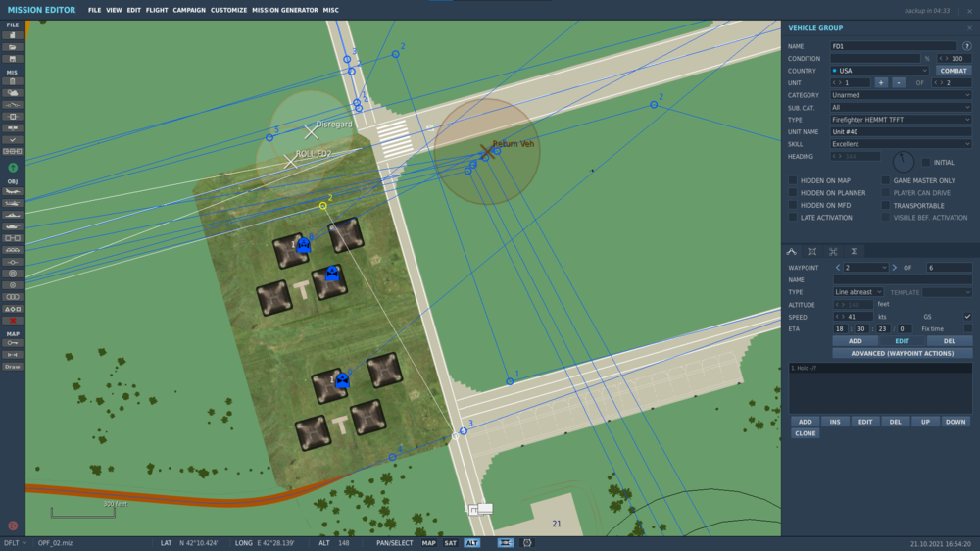
Task: Toggle the Transportable checkbox
Action: 886,205
